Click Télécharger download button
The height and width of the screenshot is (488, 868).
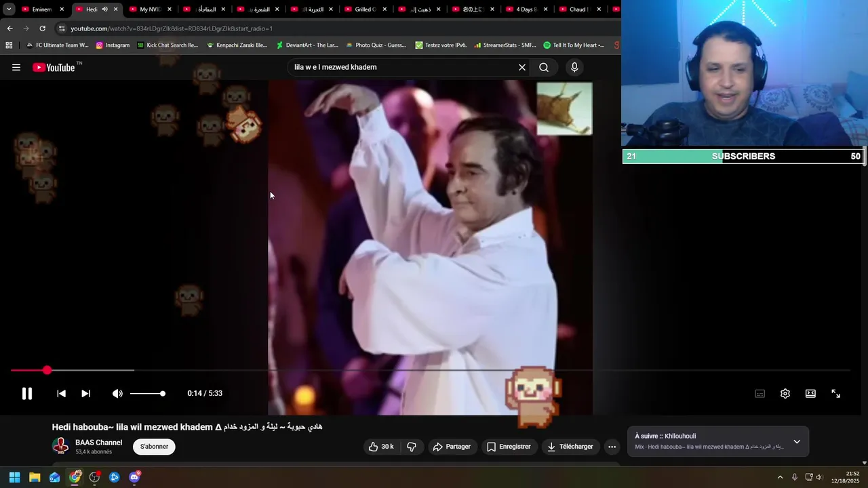point(570,447)
